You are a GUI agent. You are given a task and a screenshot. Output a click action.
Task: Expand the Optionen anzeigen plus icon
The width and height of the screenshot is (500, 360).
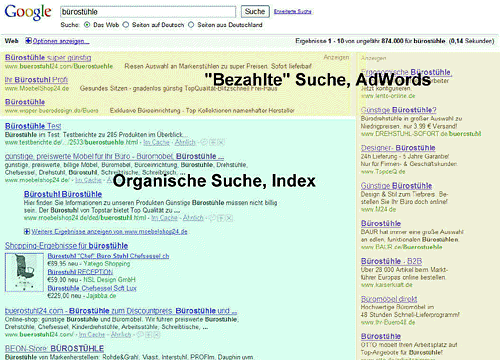pyautogui.click(x=28, y=41)
